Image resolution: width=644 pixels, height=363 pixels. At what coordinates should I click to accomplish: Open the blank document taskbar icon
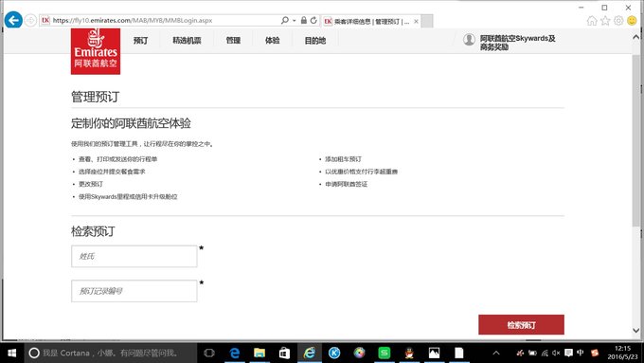coord(459,353)
